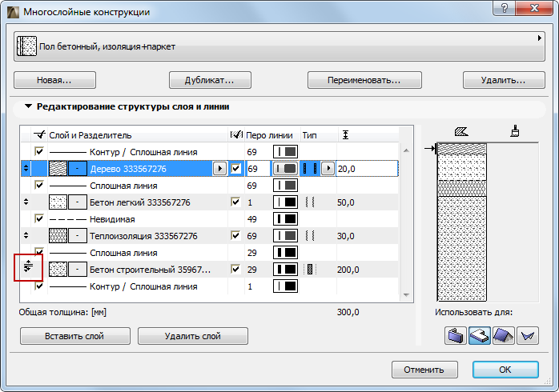This screenshot has width=559, height=392.
Task: Collapse Редактирование структуры слоя и линии panel
Action: point(28,106)
